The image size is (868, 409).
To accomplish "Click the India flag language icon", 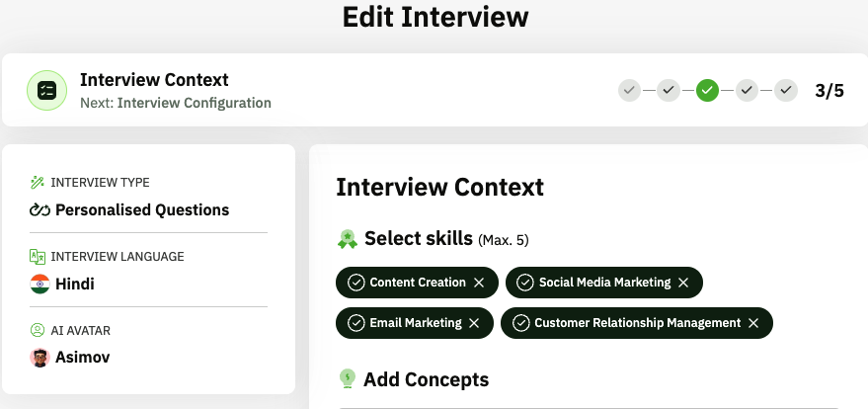I will pos(39,285).
